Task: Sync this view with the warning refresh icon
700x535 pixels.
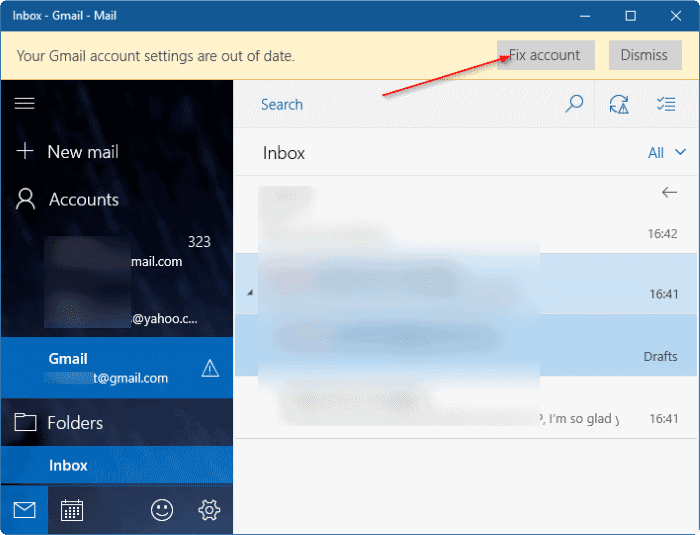Action: (x=619, y=104)
